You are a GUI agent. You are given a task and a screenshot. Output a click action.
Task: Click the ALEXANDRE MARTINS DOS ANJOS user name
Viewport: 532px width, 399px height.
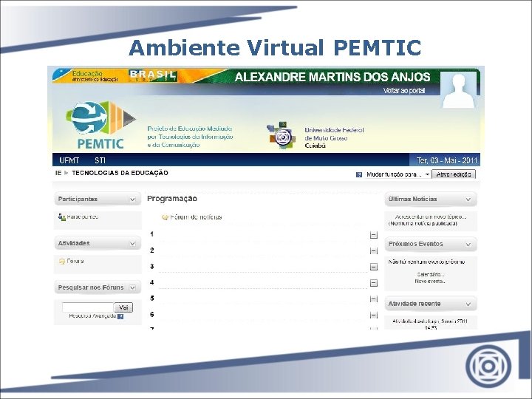[332, 77]
